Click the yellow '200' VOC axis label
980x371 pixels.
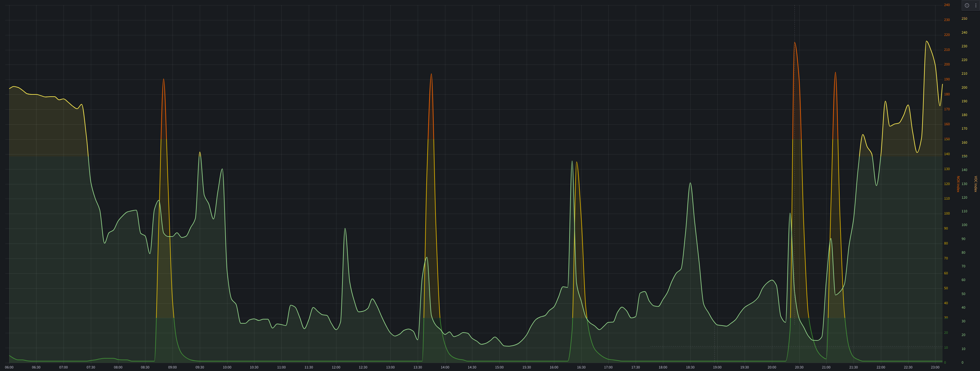(x=964, y=88)
